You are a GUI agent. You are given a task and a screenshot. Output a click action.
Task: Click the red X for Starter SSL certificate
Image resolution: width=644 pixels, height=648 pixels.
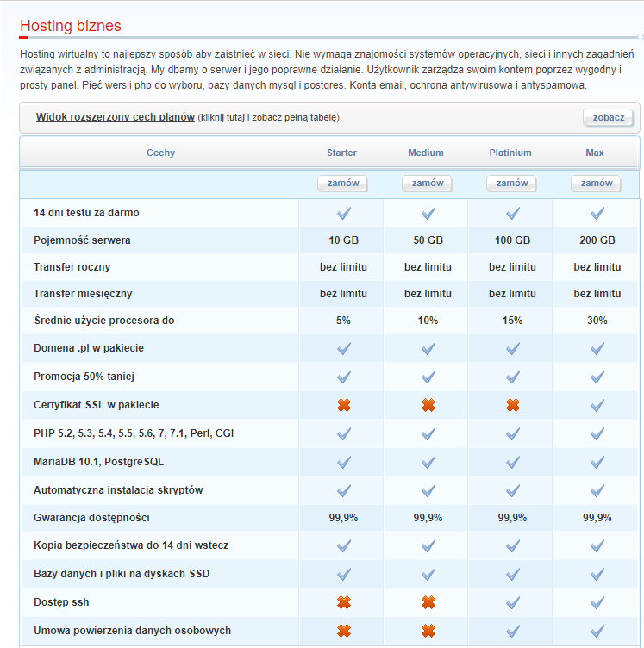pos(344,405)
